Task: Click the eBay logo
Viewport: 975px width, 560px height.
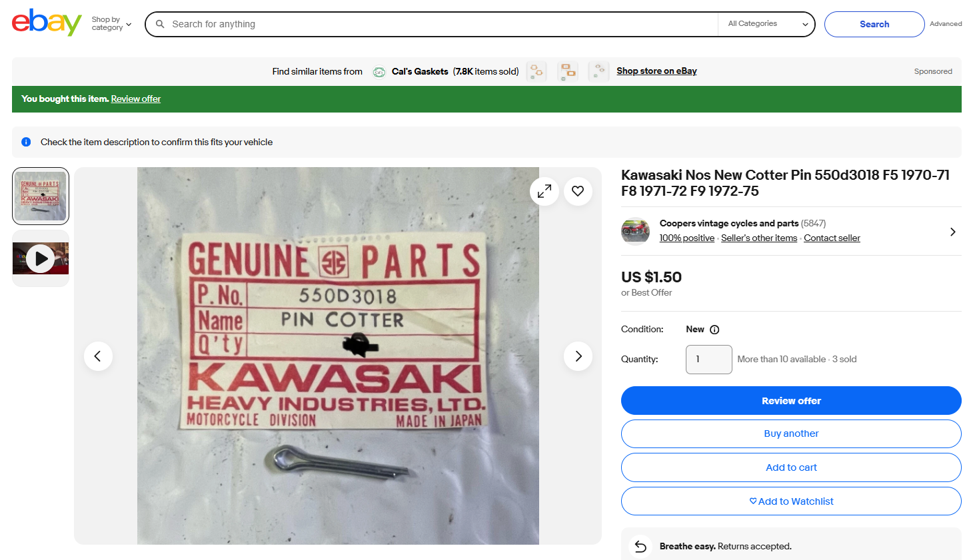Action: coord(47,23)
